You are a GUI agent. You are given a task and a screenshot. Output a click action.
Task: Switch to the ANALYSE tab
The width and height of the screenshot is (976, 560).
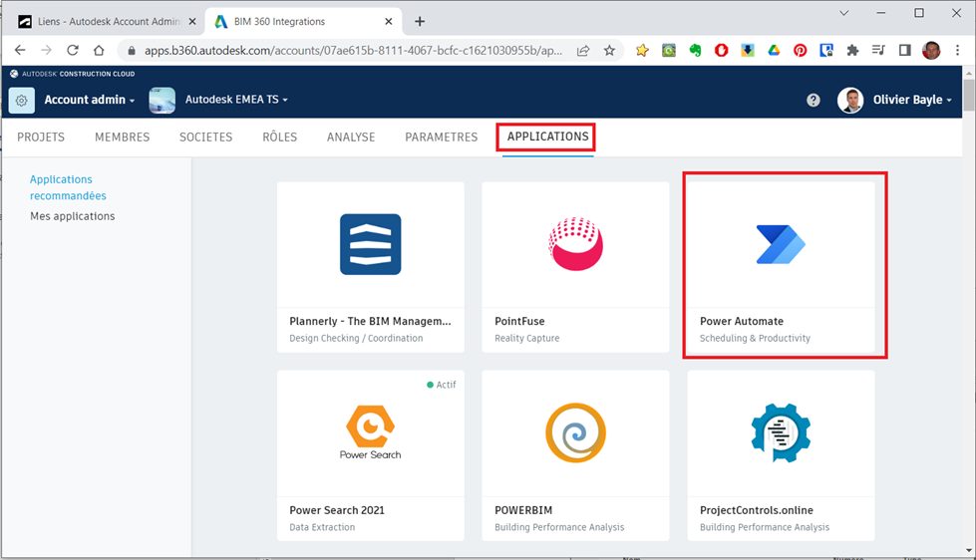click(351, 137)
